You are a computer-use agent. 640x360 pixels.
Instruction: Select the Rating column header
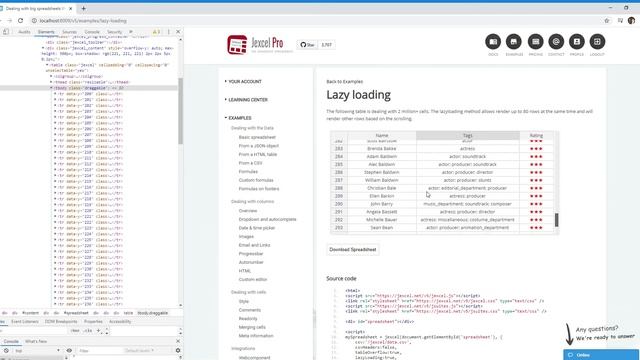click(536, 136)
